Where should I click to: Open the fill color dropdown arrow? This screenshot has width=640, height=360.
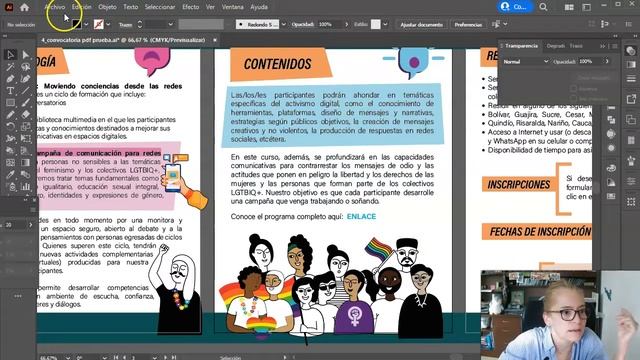tap(86, 24)
